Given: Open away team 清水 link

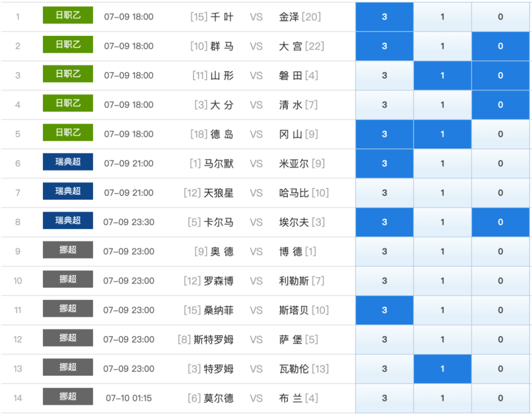Looking at the screenshot, I should pyautogui.click(x=290, y=105).
